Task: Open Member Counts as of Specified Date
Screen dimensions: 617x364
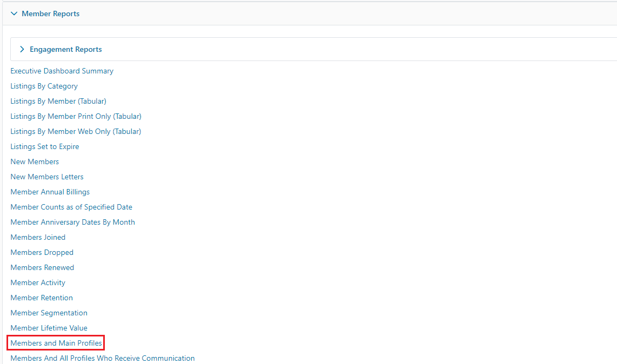Action: (x=71, y=207)
